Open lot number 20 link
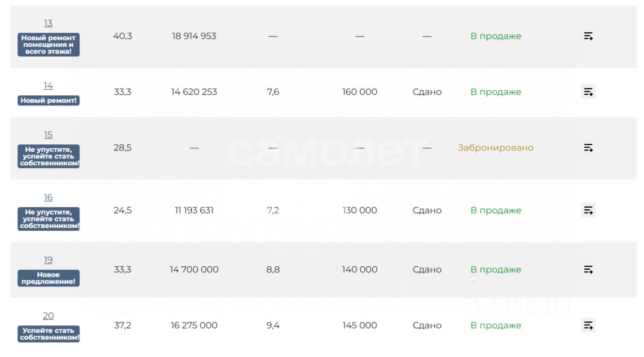The height and width of the screenshot is (357, 644). click(x=48, y=316)
